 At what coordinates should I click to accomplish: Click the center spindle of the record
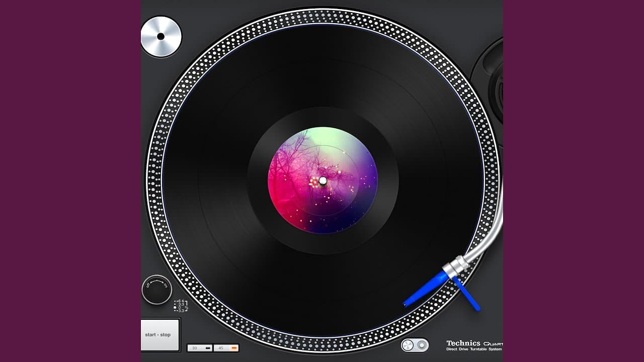(x=323, y=180)
